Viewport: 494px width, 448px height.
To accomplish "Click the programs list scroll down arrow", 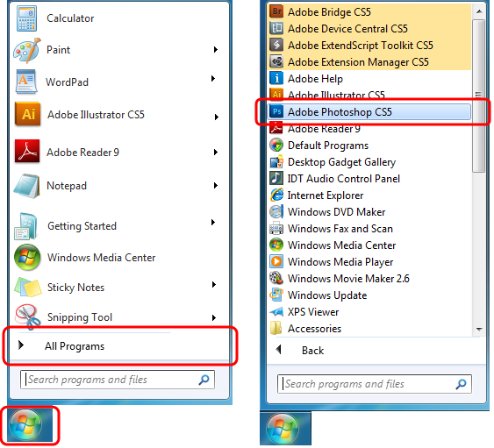I will pos(479,330).
